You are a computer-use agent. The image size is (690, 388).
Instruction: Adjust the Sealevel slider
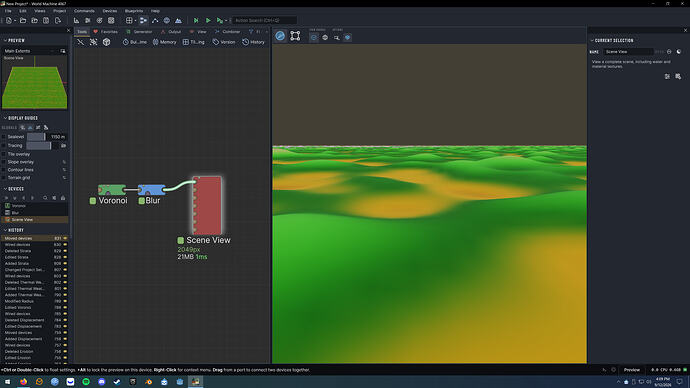click(36, 137)
